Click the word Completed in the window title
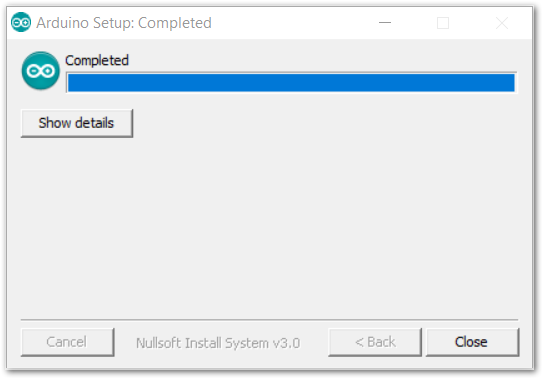Image resolution: width=543 pixels, height=379 pixels. tap(175, 23)
